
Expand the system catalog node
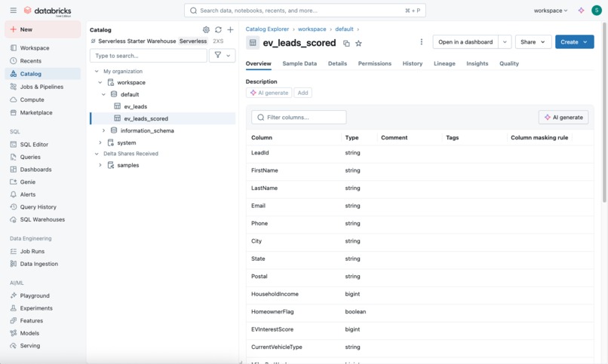pos(100,142)
